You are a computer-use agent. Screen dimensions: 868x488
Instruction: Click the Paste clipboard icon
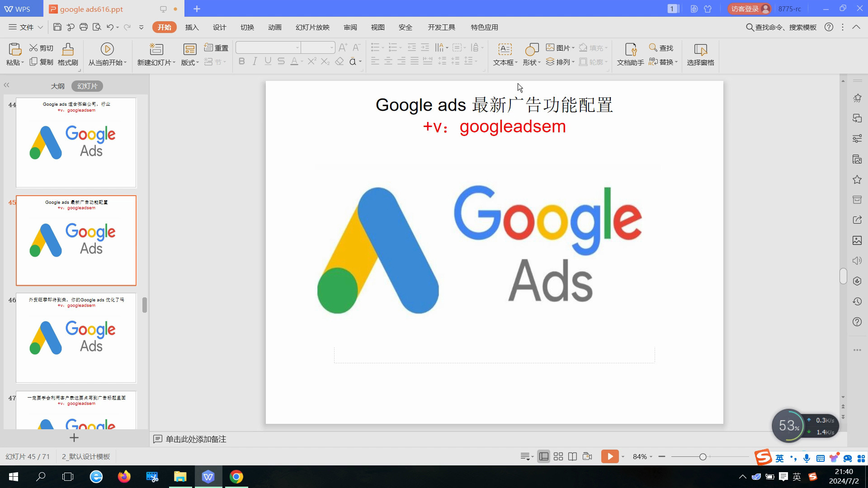click(x=14, y=49)
